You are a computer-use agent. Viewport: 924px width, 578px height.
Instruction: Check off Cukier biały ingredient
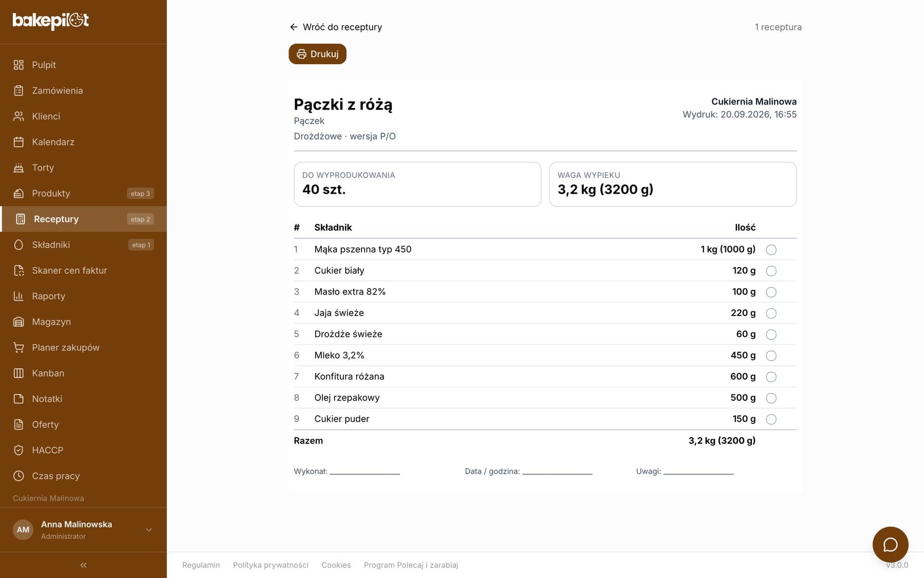(771, 271)
